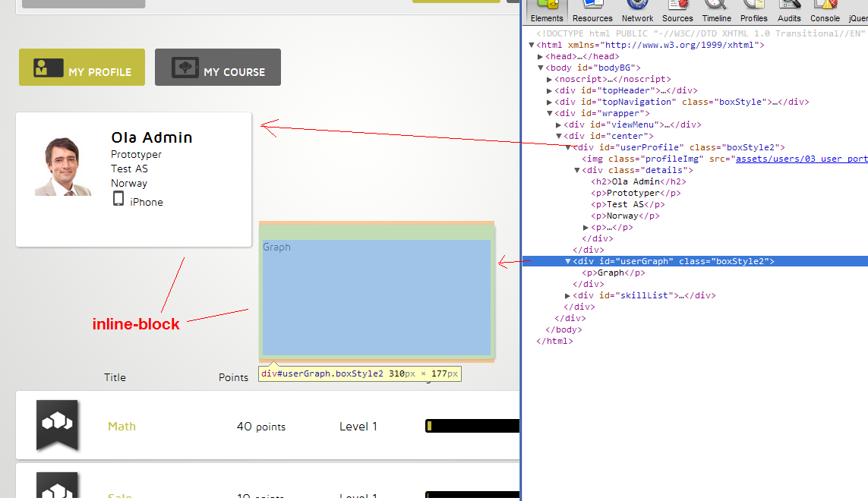Expand the head element
Image resolution: width=868 pixels, height=501 pixels.
pos(540,56)
